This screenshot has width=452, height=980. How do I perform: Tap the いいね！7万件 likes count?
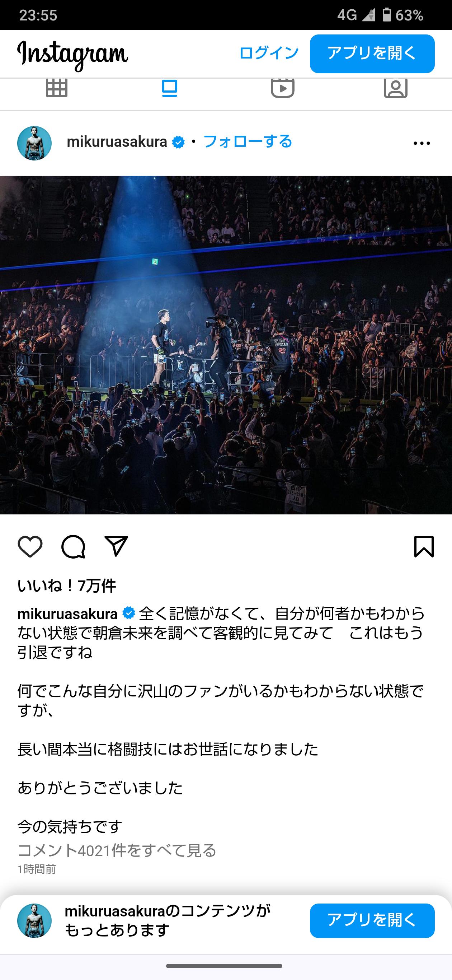(x=66, y=585)
